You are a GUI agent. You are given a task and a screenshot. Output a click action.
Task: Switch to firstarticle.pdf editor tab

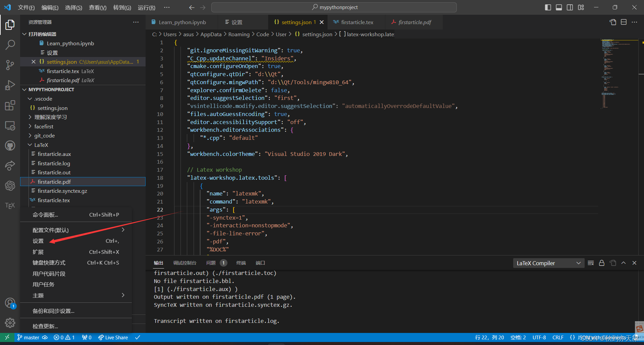click(x=414, y=22)
